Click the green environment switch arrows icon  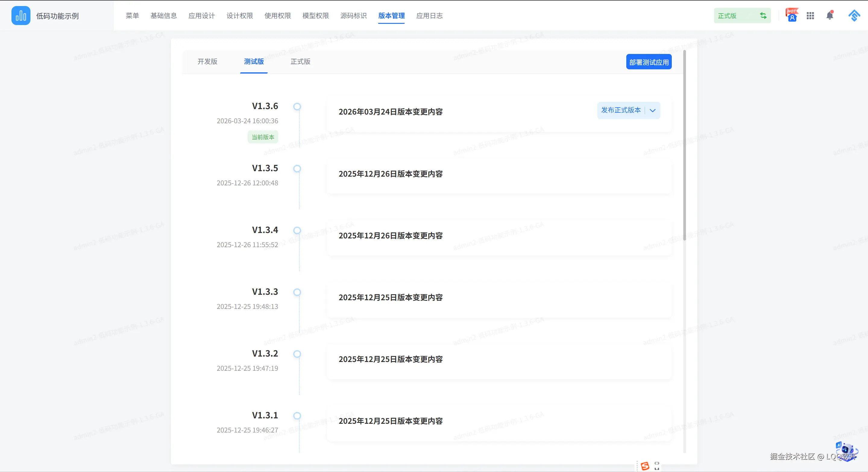(763, 15)
